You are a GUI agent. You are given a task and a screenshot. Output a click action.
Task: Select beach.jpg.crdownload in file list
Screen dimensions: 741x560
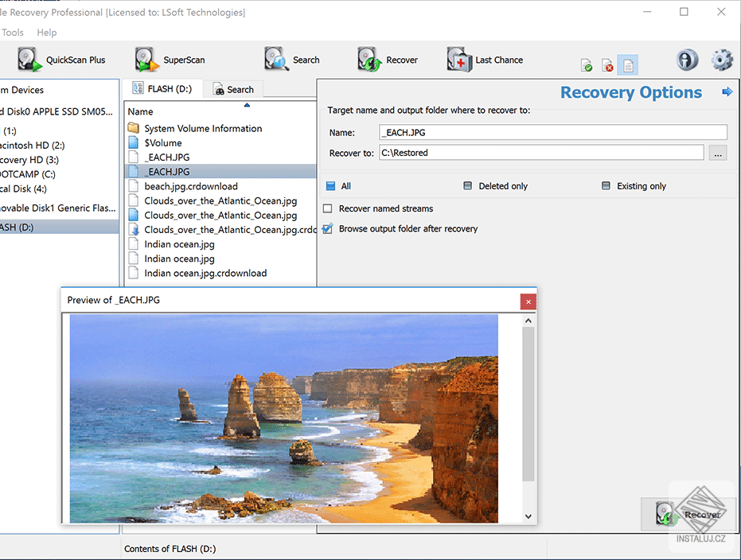click(191, 185)
